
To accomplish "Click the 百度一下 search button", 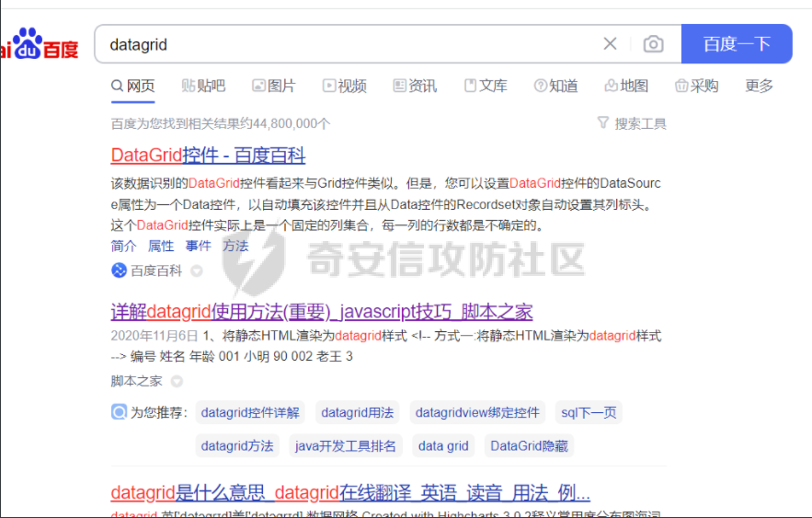I will 737,44.
